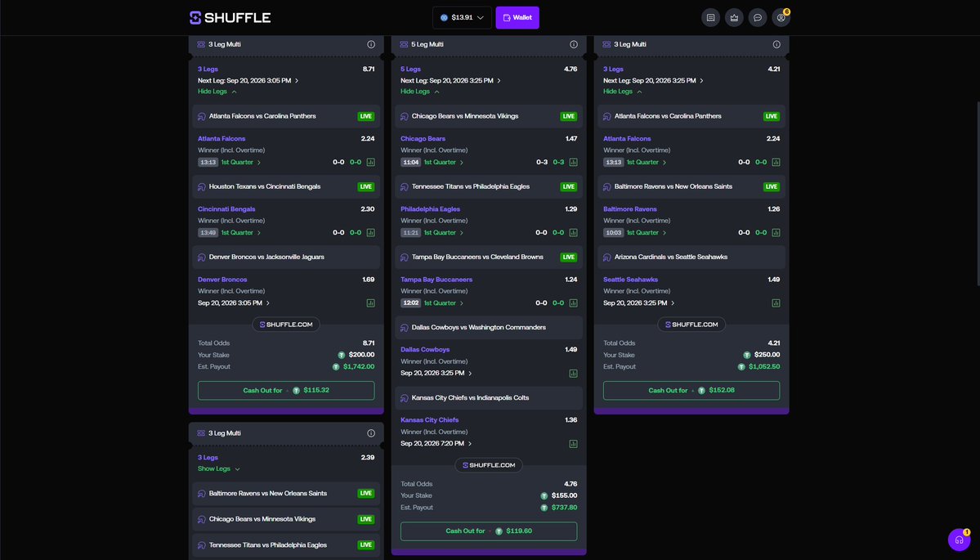Show info for the 4.21 odds 3 Leg Multi
This screenshot has width=980, height=560.
(776, 44)
